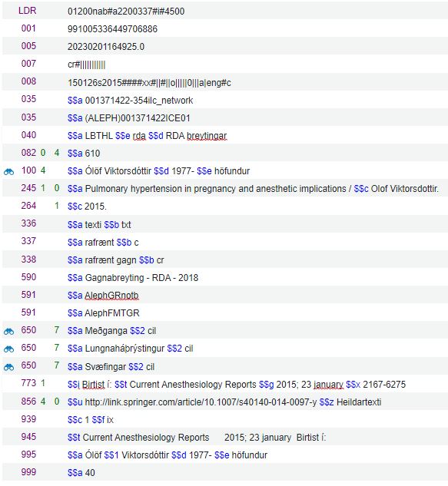Select the 264 publication date 2015.
This screenshot has width=448, height=486.
95,207
